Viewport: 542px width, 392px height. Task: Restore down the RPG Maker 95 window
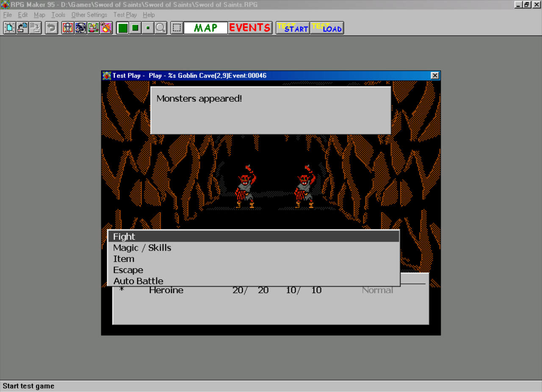[527, 5]
